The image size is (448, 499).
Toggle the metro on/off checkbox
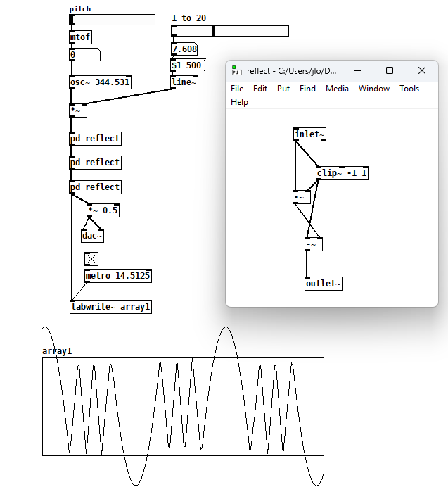pos(91,259)
